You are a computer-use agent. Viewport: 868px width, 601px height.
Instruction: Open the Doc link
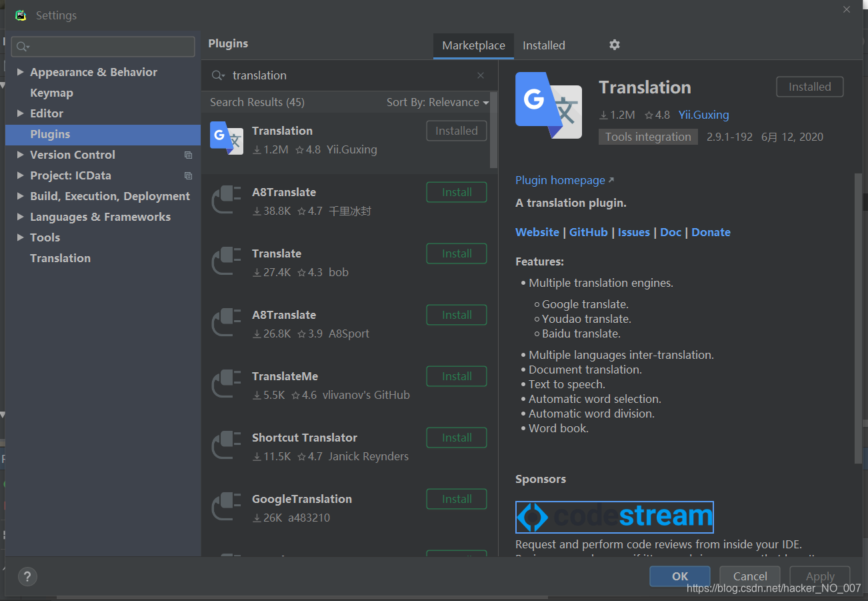click(x=671, y=232)
